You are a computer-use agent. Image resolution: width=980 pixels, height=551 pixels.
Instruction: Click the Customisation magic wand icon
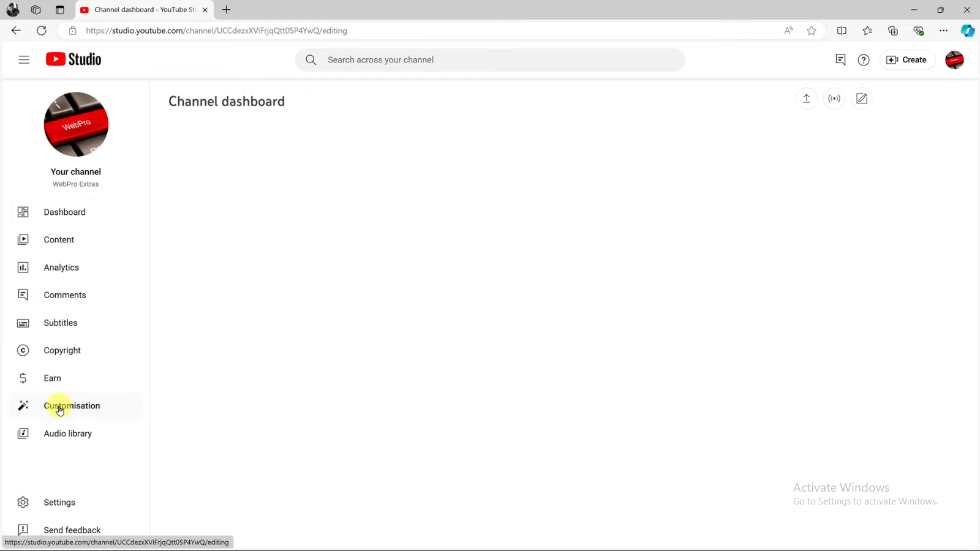click(23, 406)
